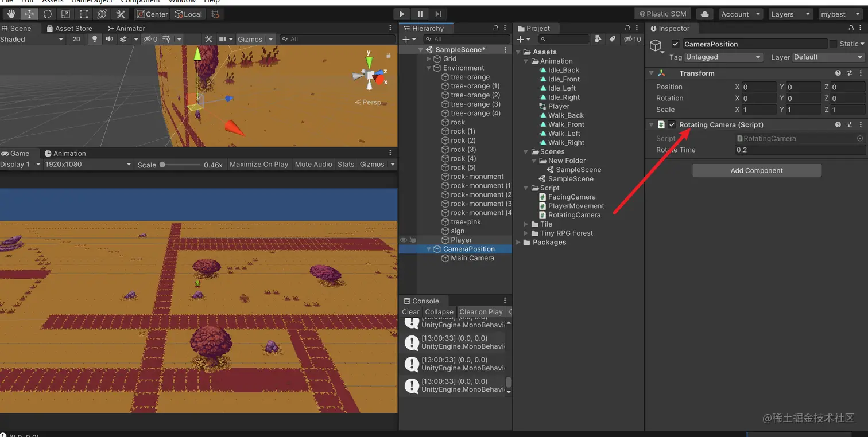Toggle 2D view in Scene
This screenshot has height=437, width=868.
[76, 39]
